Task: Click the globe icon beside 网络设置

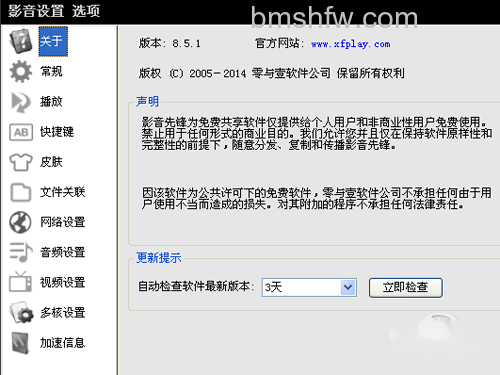Action: coord(20,222)
